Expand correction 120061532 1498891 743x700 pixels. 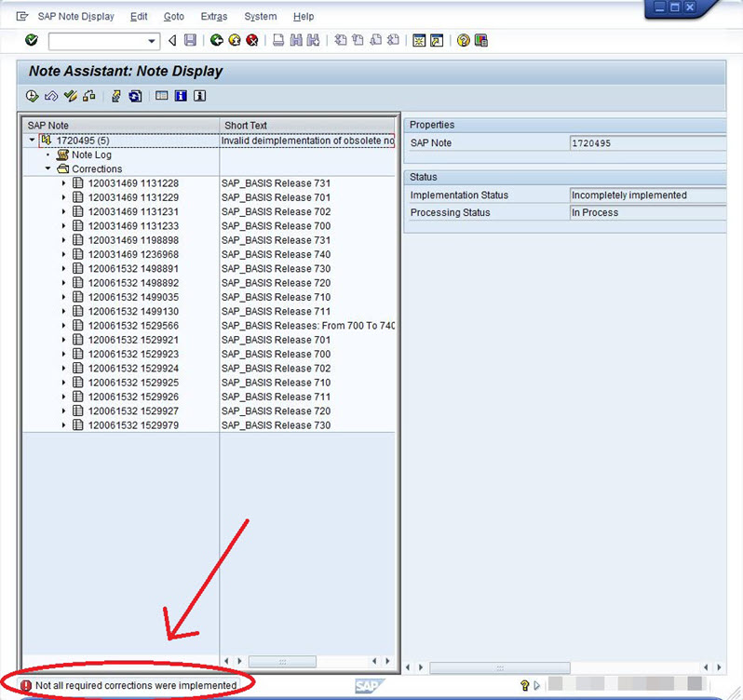64,268
